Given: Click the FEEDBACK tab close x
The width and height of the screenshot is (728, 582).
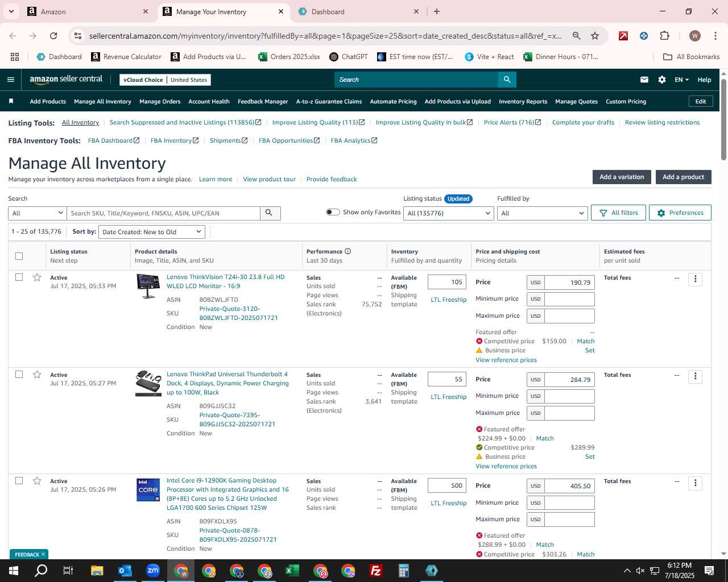Looking at the screenshot, I should tap(43, 555).
